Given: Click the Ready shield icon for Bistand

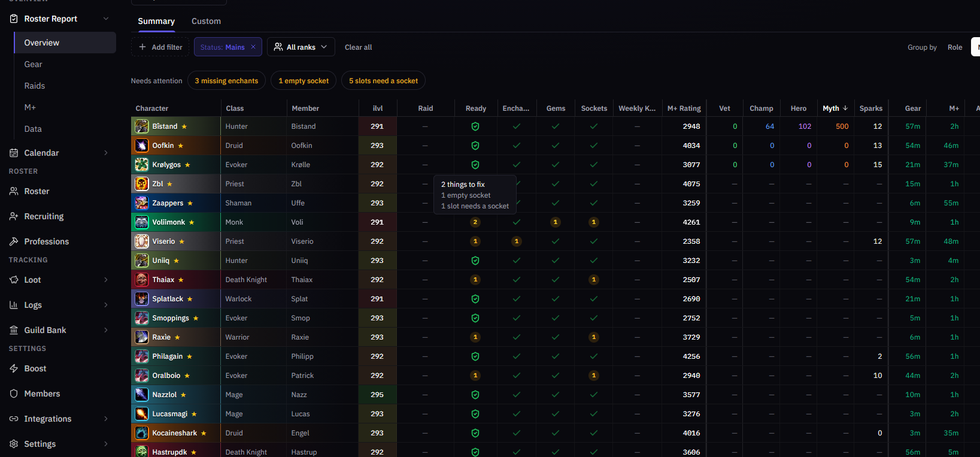Looking at the screenshot, I should tap(475, 126).
